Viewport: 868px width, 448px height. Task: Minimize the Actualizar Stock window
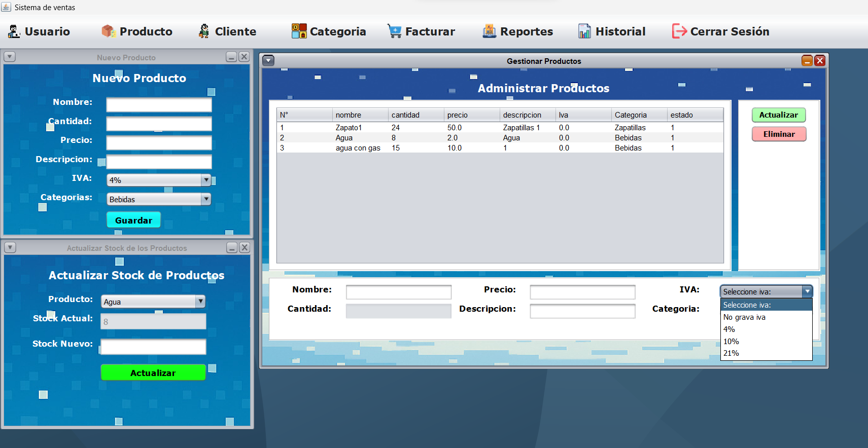[232, 247]
